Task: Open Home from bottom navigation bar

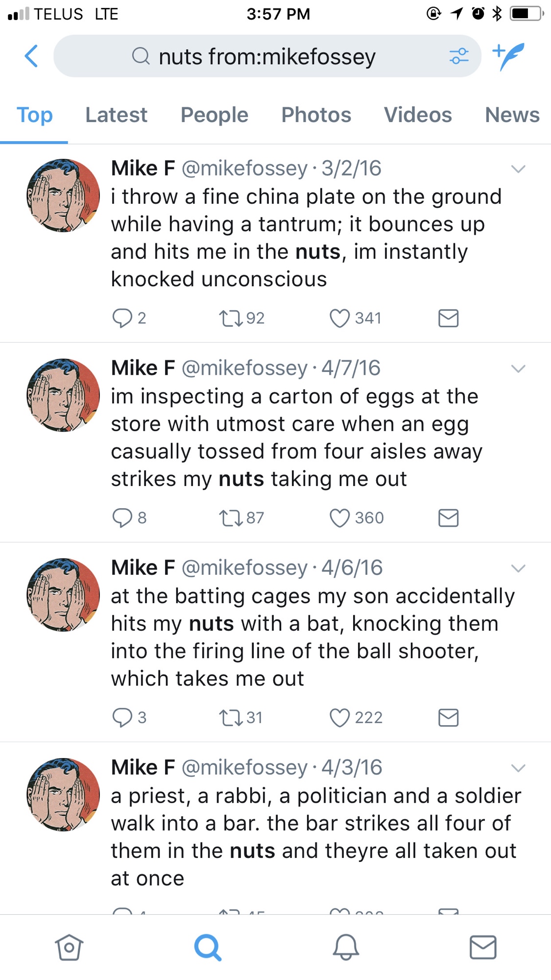Action: (69, 947)
